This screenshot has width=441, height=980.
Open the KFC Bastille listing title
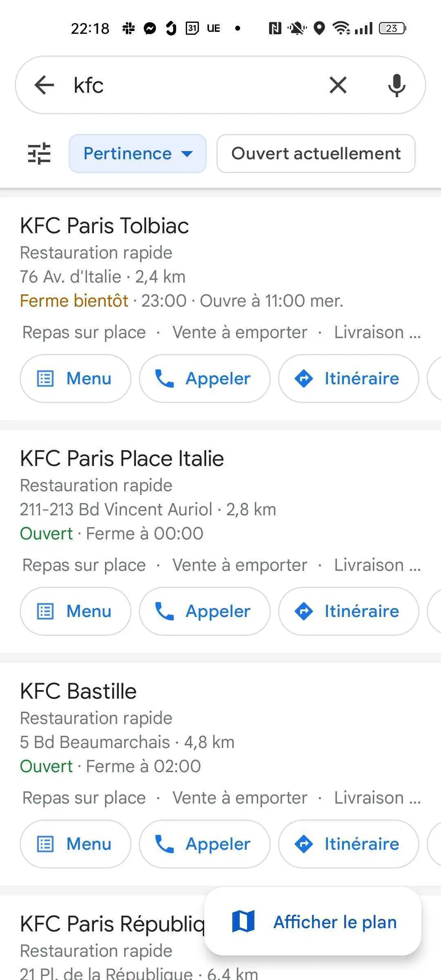(x=78, y=691)
